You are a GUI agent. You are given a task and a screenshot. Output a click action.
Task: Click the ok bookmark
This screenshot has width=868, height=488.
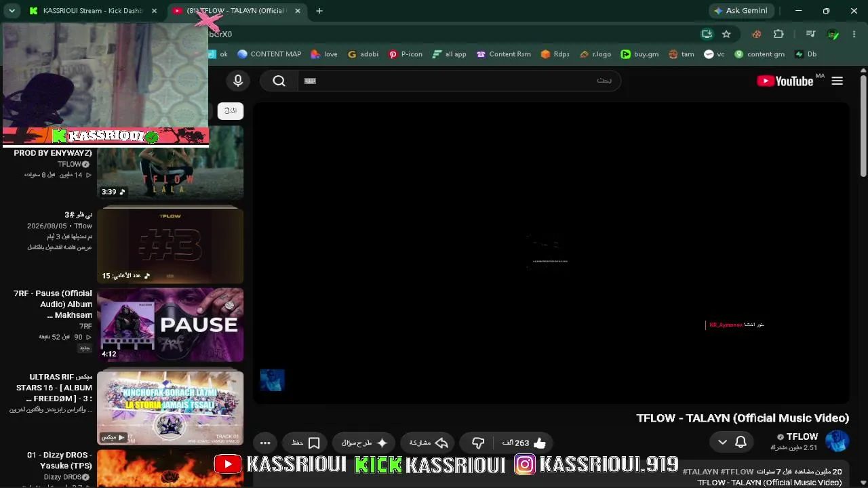coord(218,54)
